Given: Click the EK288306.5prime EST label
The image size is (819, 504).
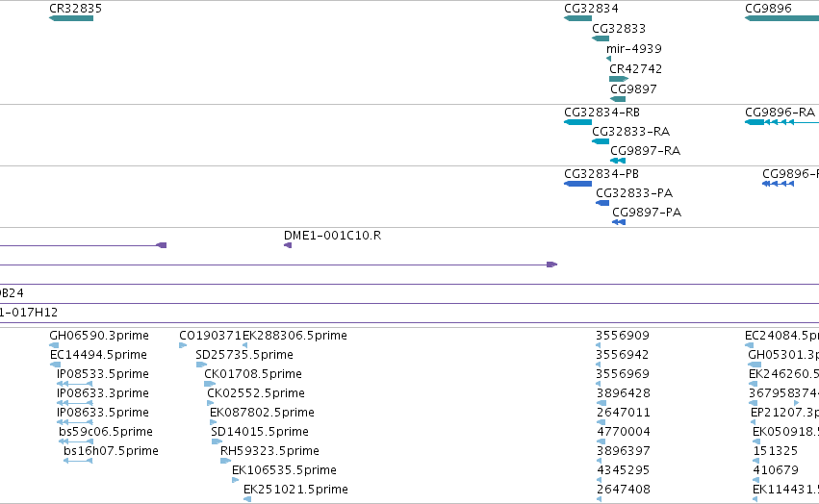Looking at the screenshot, I should [294, 336].
